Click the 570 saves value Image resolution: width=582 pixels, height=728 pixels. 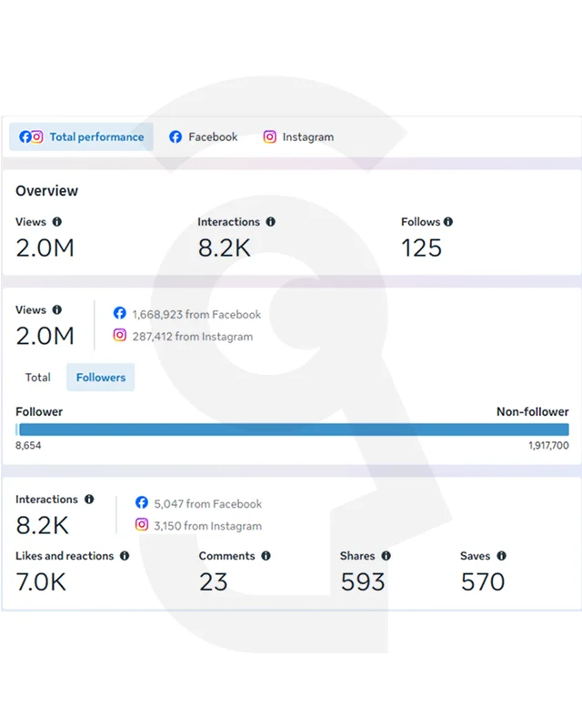(483, 582)
